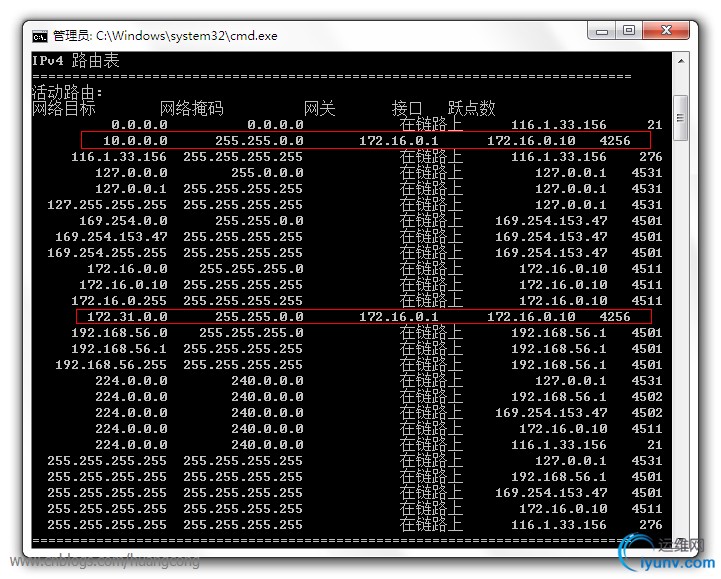Minimize the cmd.exe window
Viewport: 721px width, 579px height.
click(x=602, y=31)
